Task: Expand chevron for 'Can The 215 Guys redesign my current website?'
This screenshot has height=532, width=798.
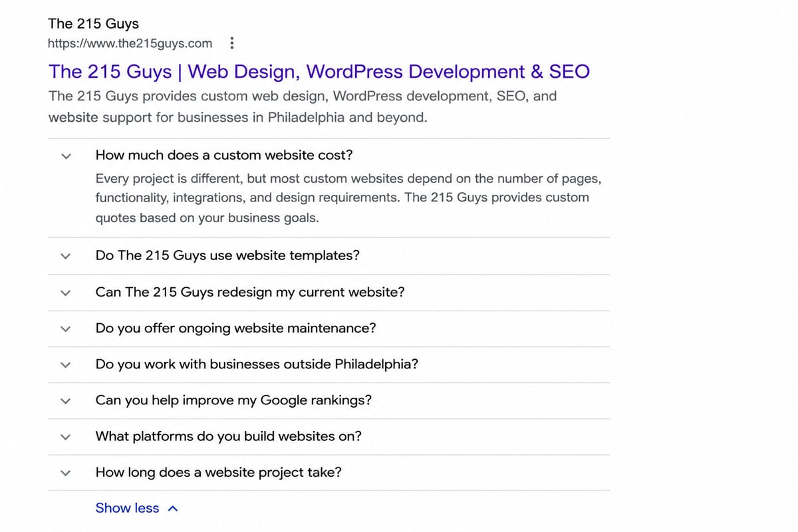Action: (65, 293)
